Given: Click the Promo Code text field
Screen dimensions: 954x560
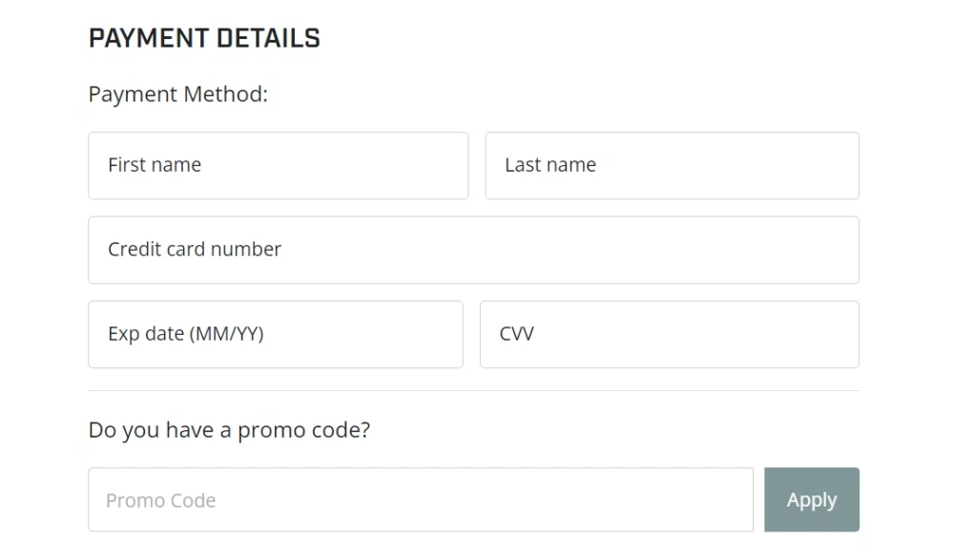Looking at the screenshot, I should (x=420, y=500).
